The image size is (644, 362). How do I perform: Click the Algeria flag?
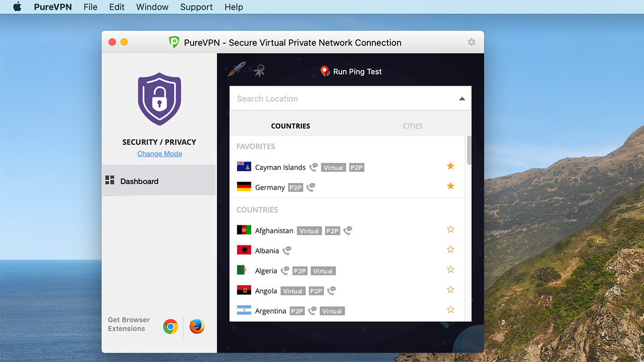(244, 270)
